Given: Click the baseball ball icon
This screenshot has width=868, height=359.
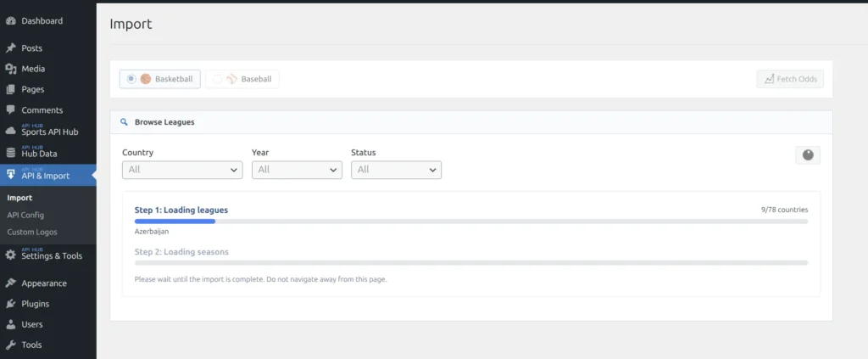Looking at the screenshot, I should (232, 79).
